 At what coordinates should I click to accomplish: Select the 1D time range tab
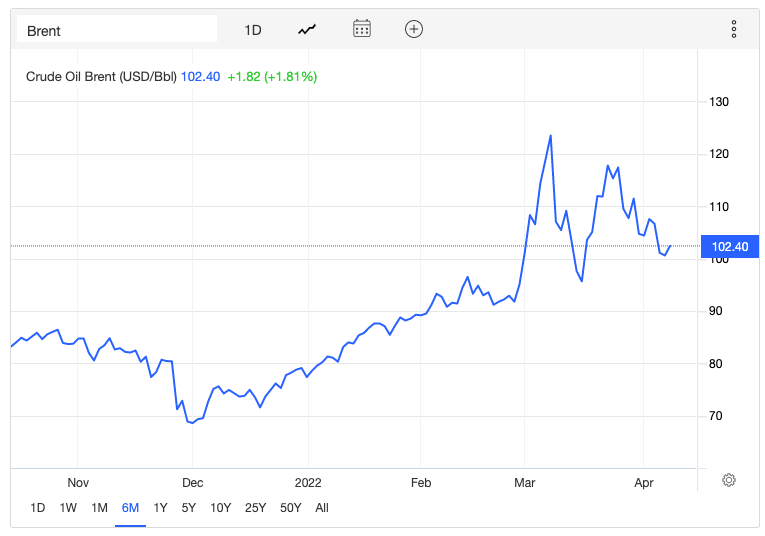tap(38, 508)
